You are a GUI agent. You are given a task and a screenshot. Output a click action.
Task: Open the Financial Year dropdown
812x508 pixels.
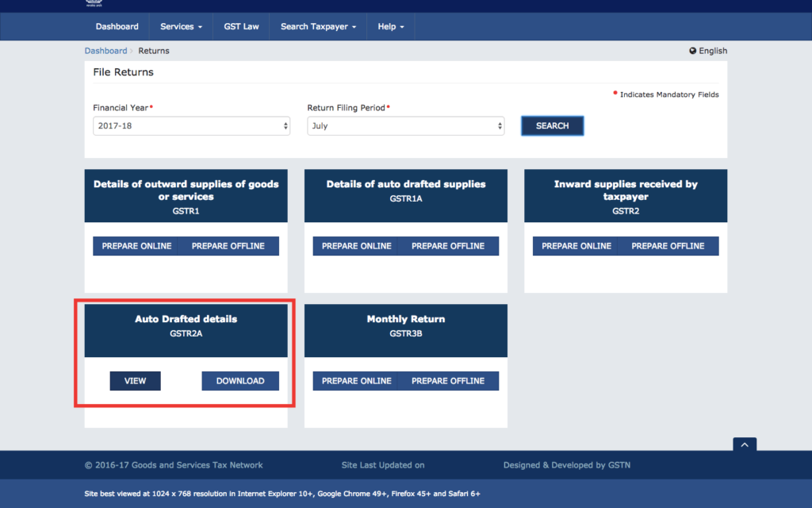(191, 125)
